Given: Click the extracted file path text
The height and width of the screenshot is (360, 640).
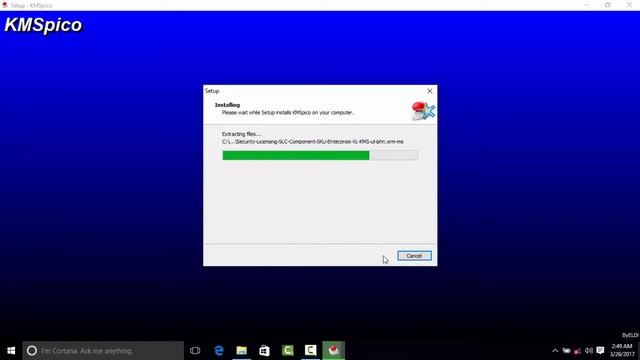Looking at the screenshot, I should click(x=313, y=142).
